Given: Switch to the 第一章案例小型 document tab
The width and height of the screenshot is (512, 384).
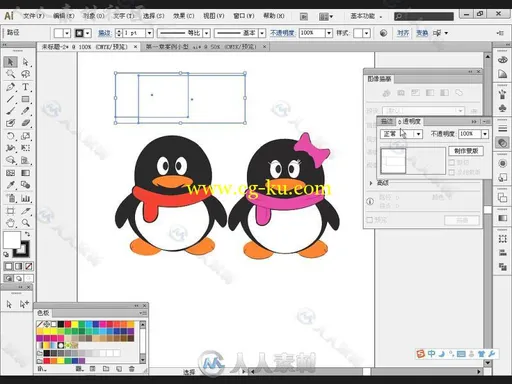Looking at the screenshot, I should pyautogui.click(x=201, y=47).
